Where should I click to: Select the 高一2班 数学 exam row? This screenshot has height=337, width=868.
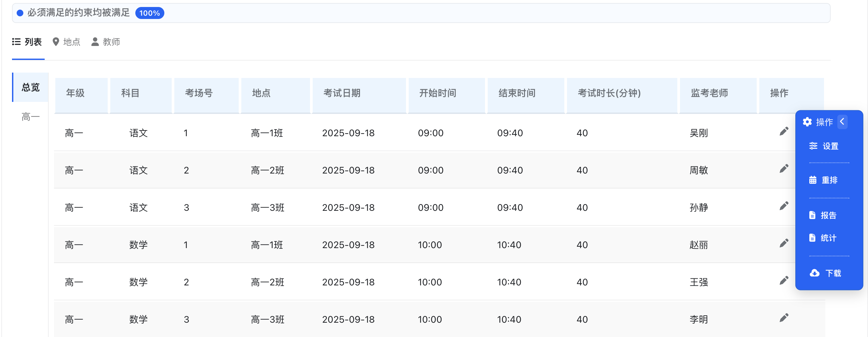tap(337, 282)
